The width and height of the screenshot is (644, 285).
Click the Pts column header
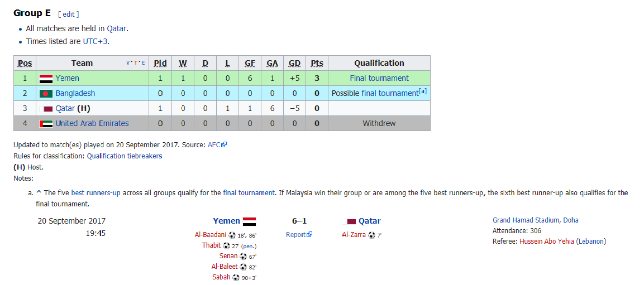[317, 63]
